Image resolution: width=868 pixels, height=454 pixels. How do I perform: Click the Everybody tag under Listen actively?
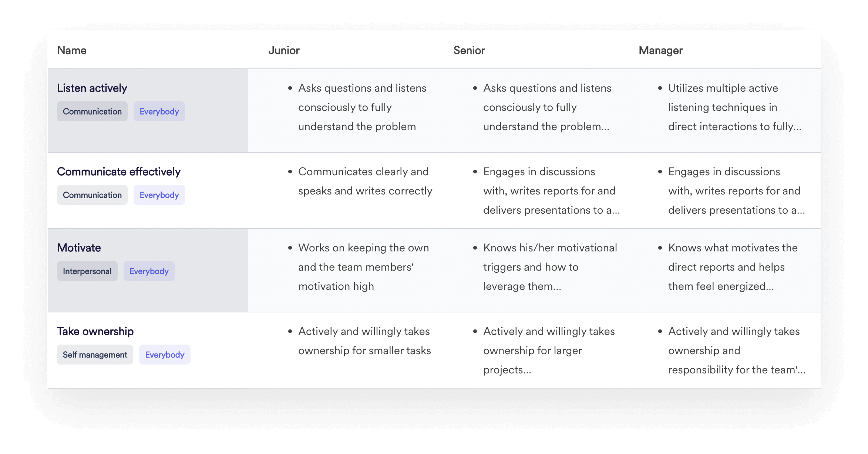coord(159,111)
